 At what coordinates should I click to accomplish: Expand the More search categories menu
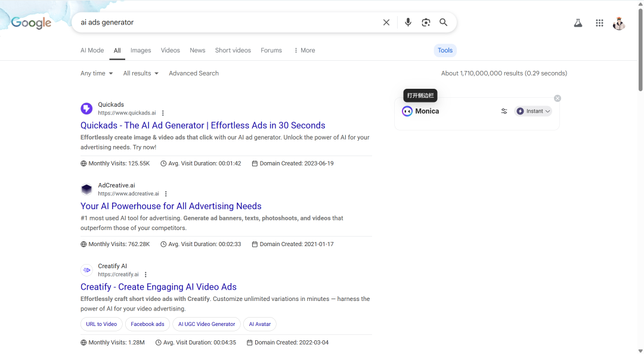(x=304, y=51)
